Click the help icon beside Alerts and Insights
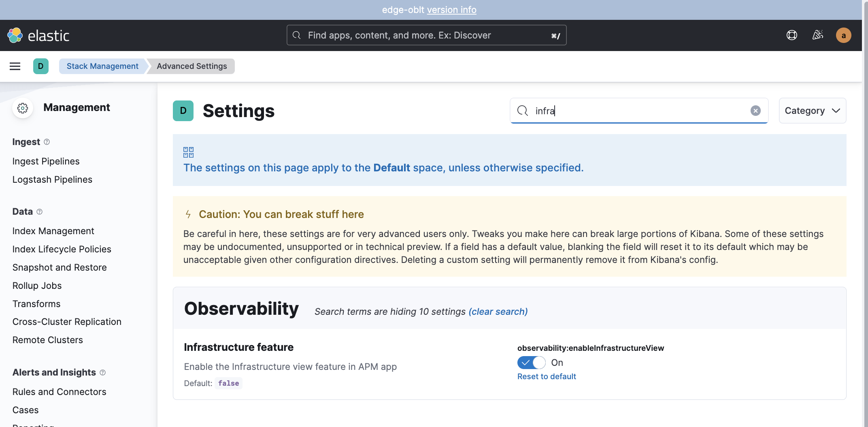Viewport: 868px width, 427px height. pyautogui.click(x=103, y=372)
